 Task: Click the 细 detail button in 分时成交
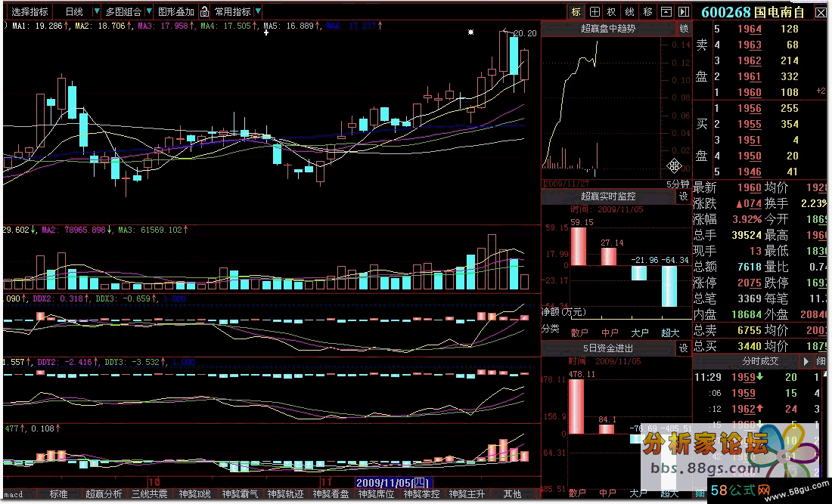click(821, 361)
